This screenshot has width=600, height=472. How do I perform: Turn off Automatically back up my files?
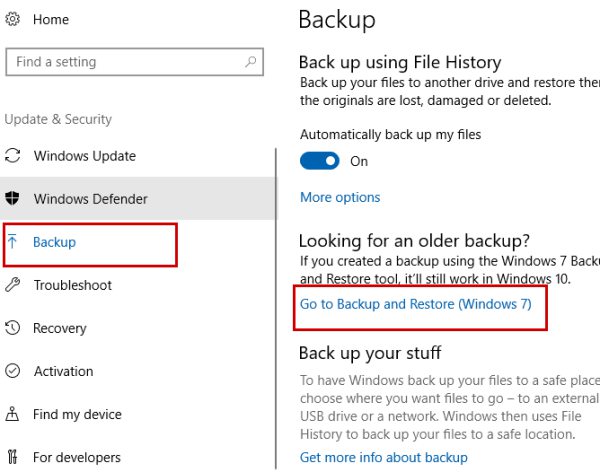point(320,161)
